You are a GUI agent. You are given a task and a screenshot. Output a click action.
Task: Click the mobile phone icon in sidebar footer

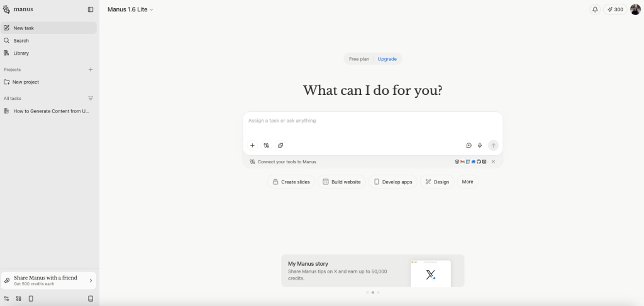(x=31, y=298)
